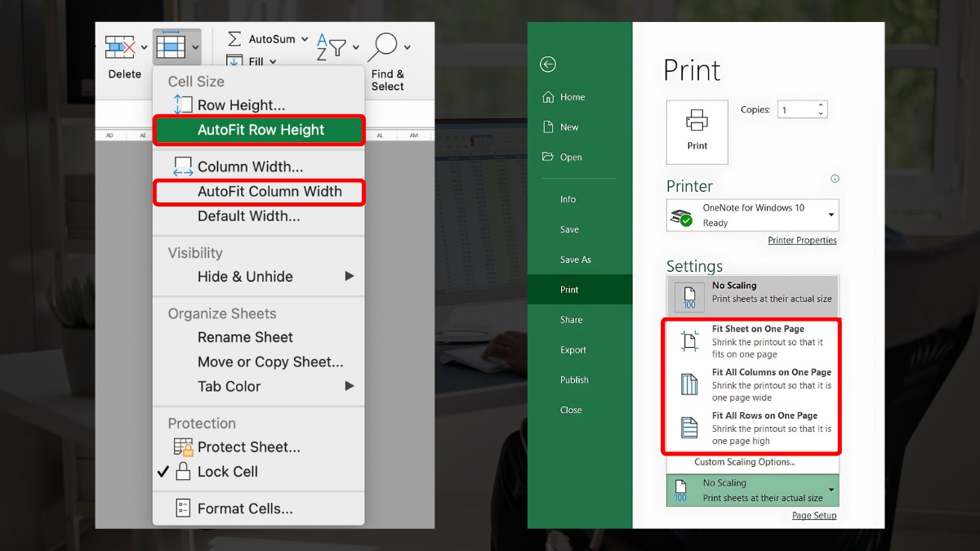Select AutoFit Row Height
Image resolution: width=980 pixels, height=551 pixels.
[x=259, y=130]
